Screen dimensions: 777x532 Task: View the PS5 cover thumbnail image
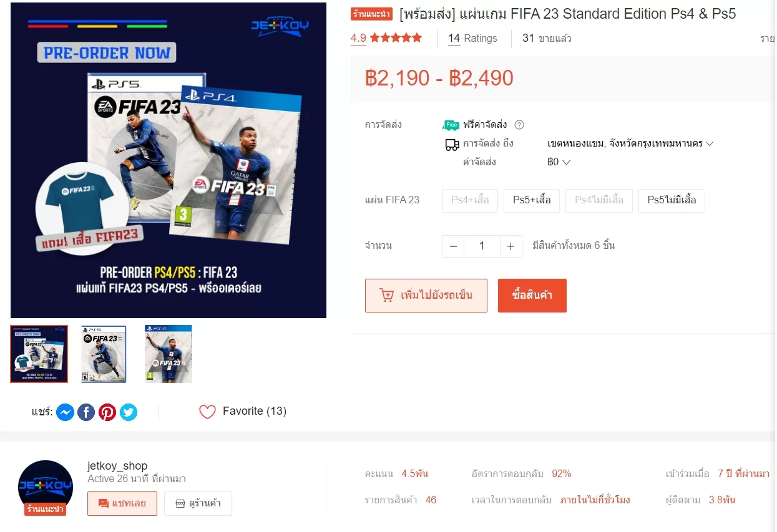(104, 354)
